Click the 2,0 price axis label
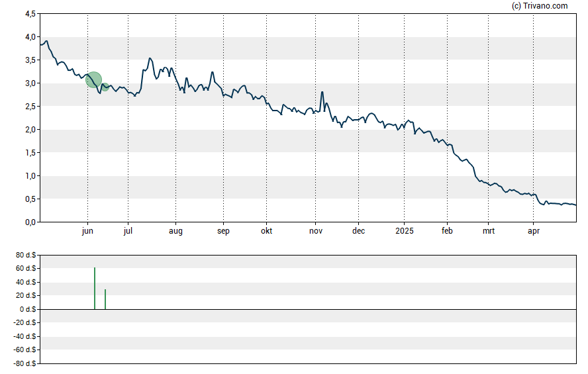 coord(30,130)
